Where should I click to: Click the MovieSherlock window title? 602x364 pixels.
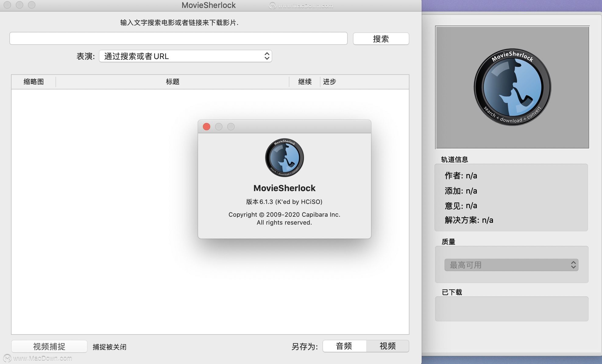point(209,5)
